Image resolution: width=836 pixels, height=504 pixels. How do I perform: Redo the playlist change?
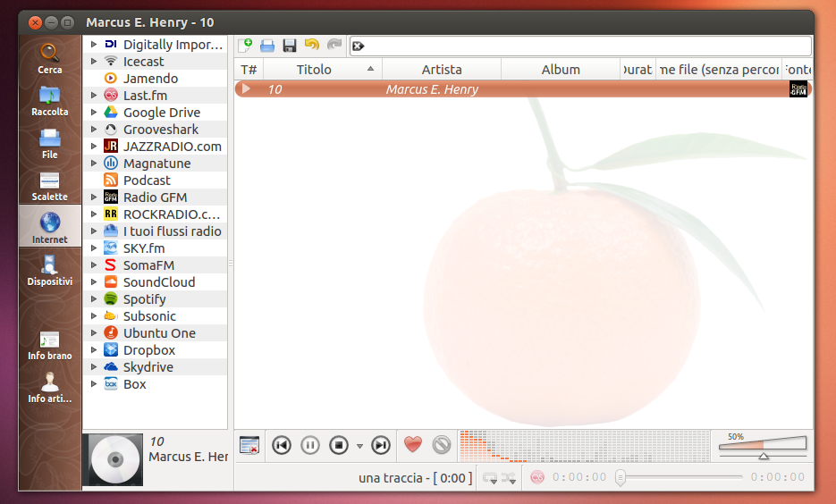tap(334, 45)
